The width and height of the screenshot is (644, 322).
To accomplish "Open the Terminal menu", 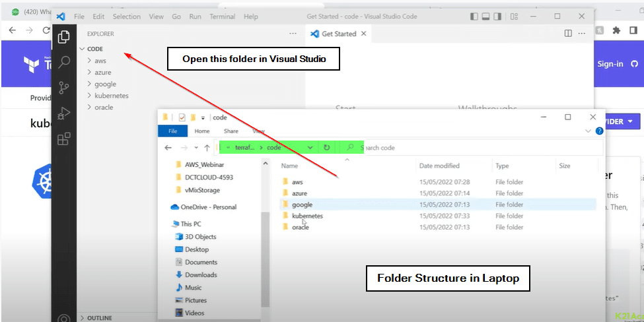I will (x=222, y=16).
